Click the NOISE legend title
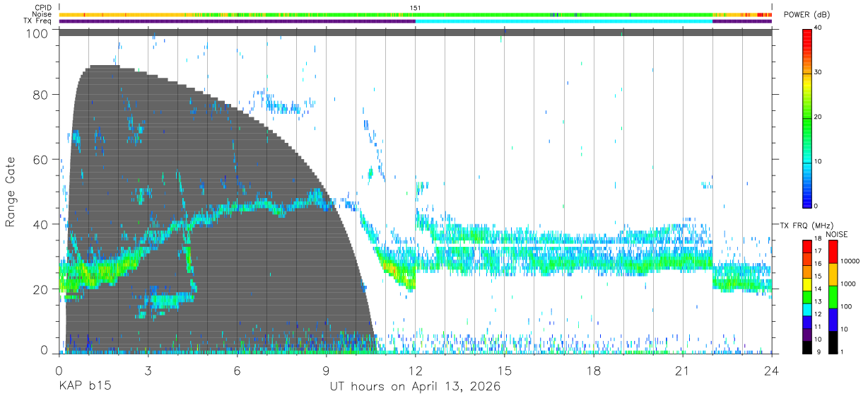868x401 pixels. coord(837,234)
